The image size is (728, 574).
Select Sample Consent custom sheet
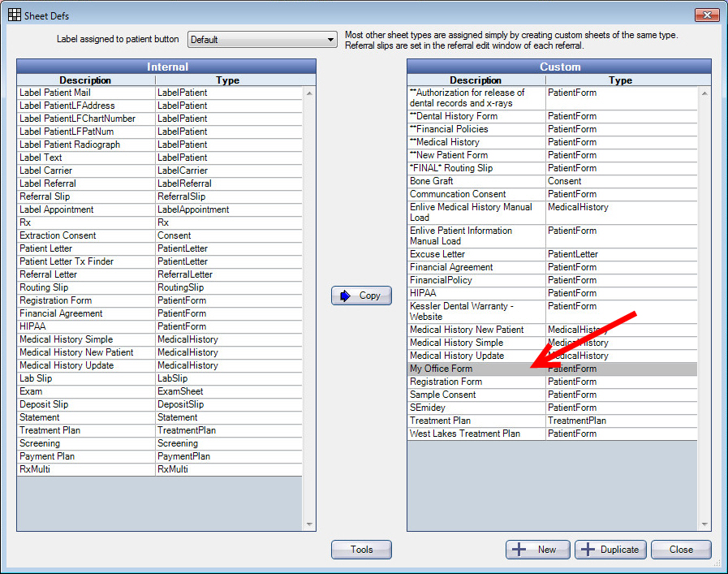552,395
